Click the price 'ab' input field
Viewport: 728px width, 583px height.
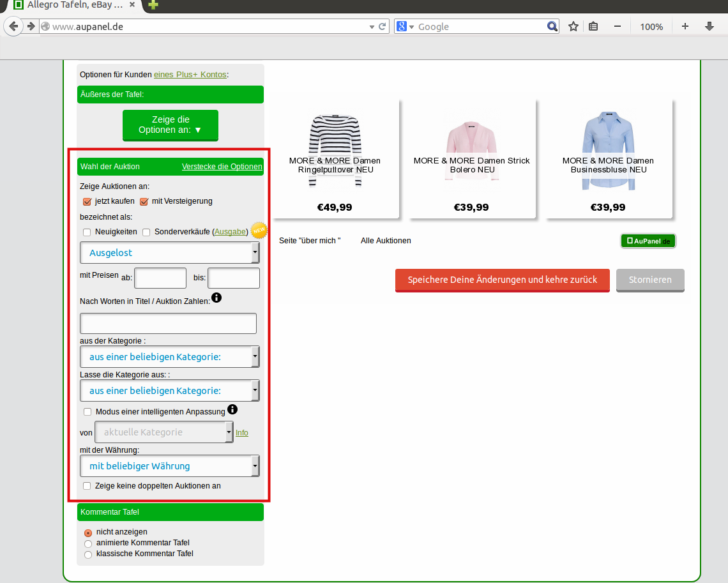(160, 278)
